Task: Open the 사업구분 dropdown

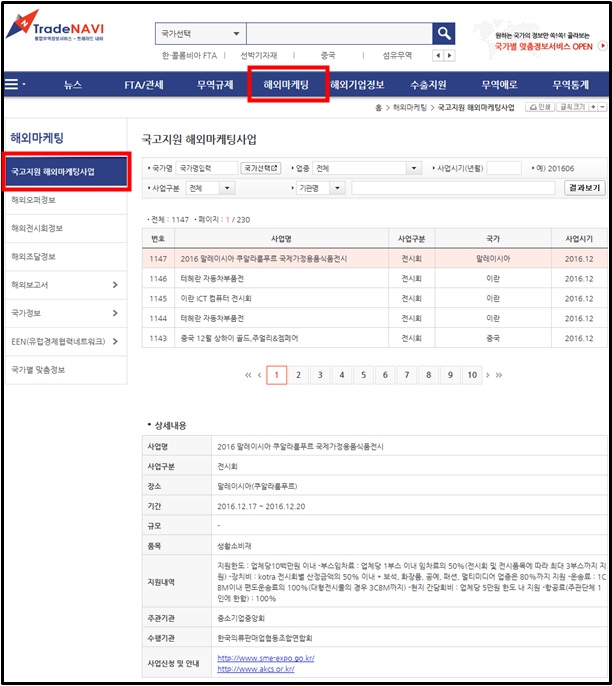Action: tap(210, 187)
